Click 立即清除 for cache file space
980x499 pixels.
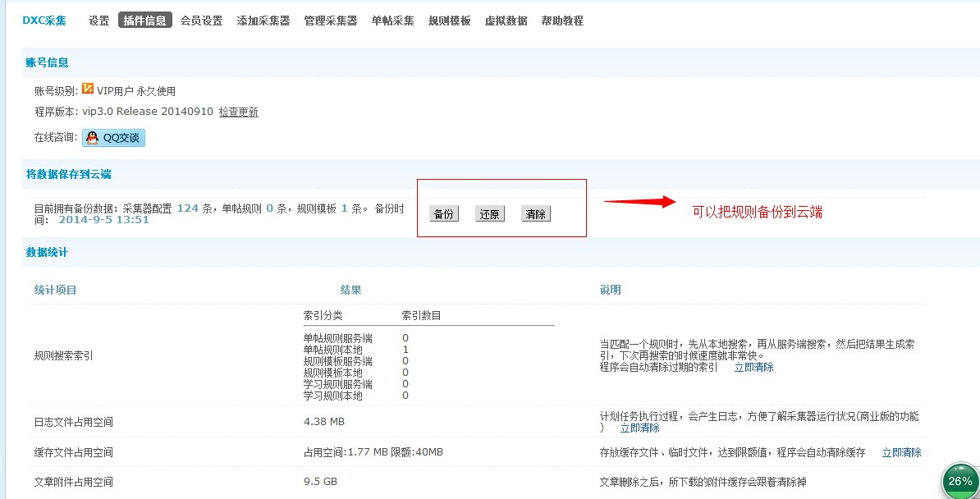(901, 452)
